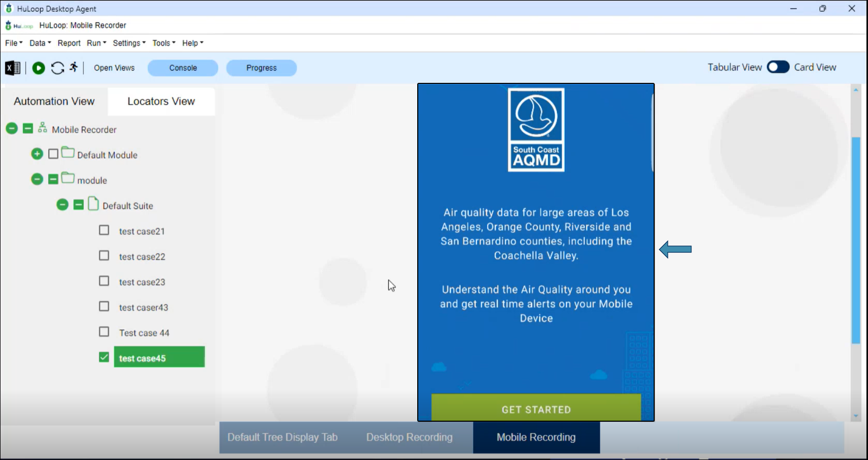Click the Default Suite document icon
Image resolution: width=868 pixels, height=460 pixels.
tap(93, 204)
